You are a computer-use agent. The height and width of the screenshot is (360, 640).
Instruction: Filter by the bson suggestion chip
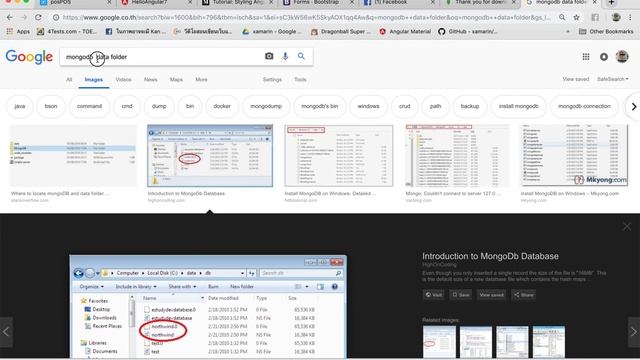pyautogui.click(x=51, y=106)
